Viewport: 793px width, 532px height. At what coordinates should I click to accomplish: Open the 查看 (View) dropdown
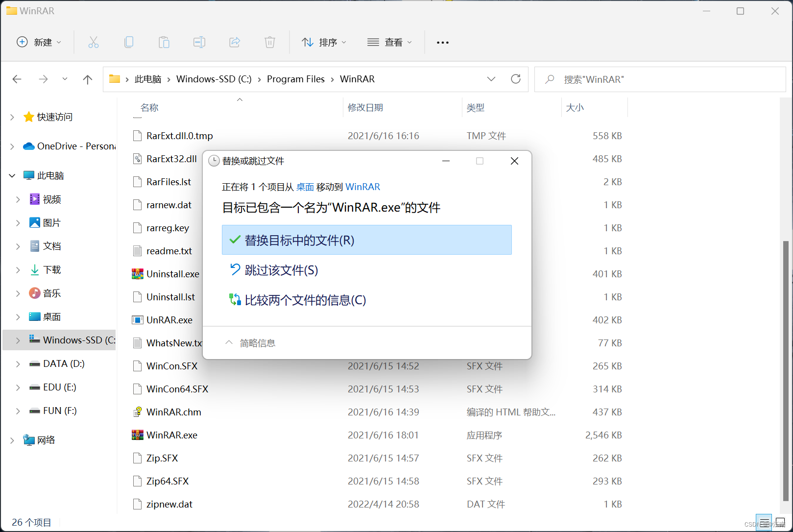(390, 42)
